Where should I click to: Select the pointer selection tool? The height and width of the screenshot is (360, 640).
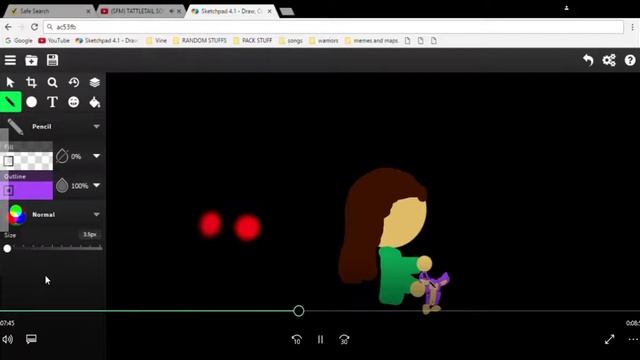(x=10, y=82)
